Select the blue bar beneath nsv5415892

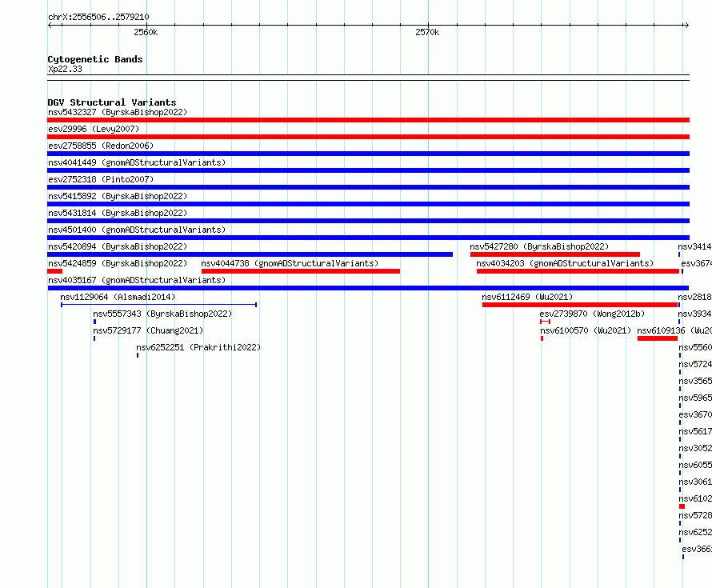coord(368,204)
